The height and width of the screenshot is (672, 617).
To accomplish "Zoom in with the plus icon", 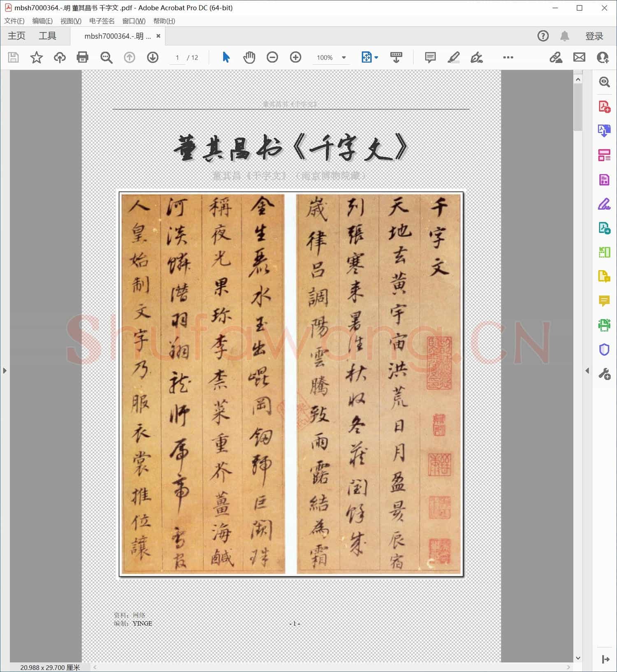I will click(x=295, y=57).
